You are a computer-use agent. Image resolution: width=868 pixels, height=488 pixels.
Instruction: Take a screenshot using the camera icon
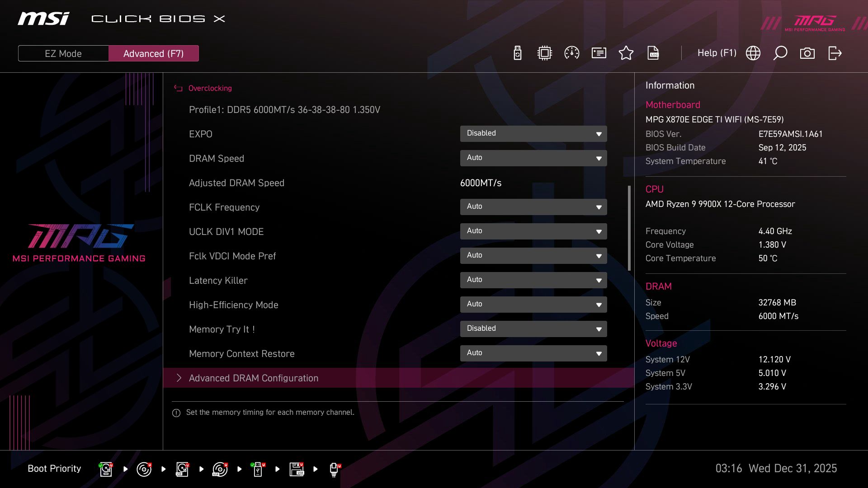pos(807,53)
